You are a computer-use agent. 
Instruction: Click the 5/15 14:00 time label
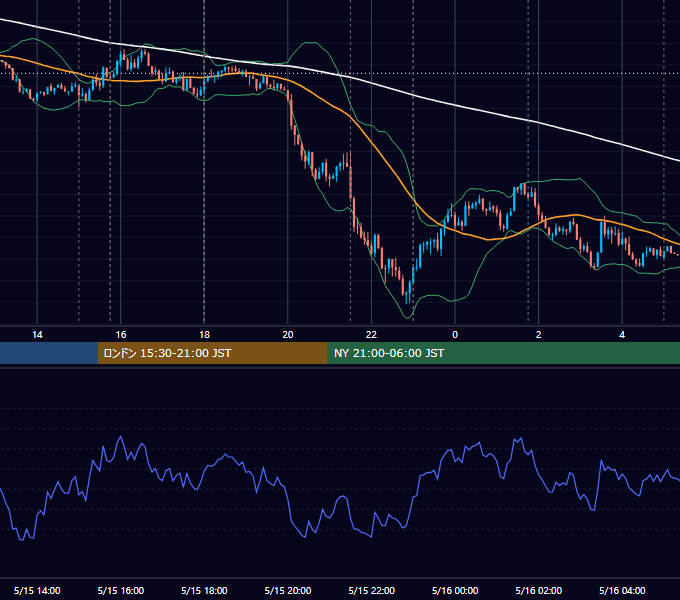(37, 590)
